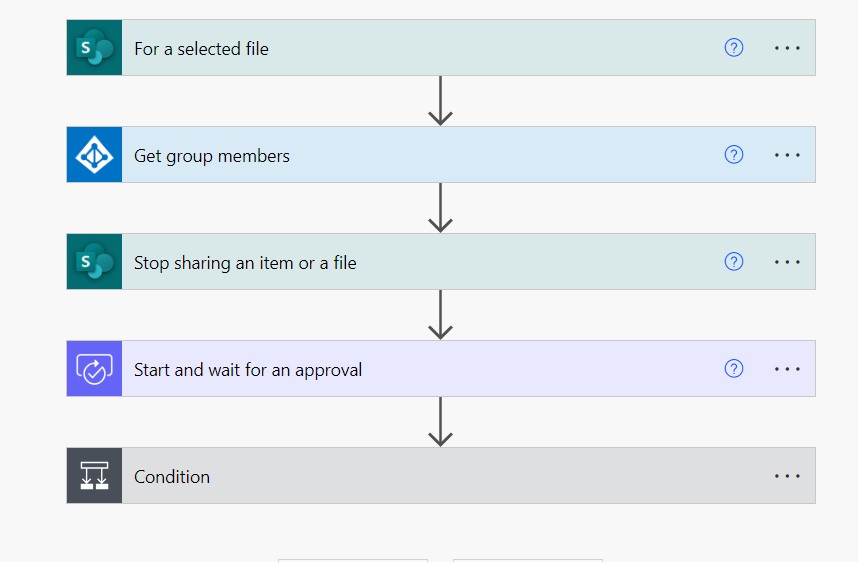Image resolution: width=858 pixels, height=562 pixels.
Task: Expand the Condition step title
Action: tap(172, 477)
